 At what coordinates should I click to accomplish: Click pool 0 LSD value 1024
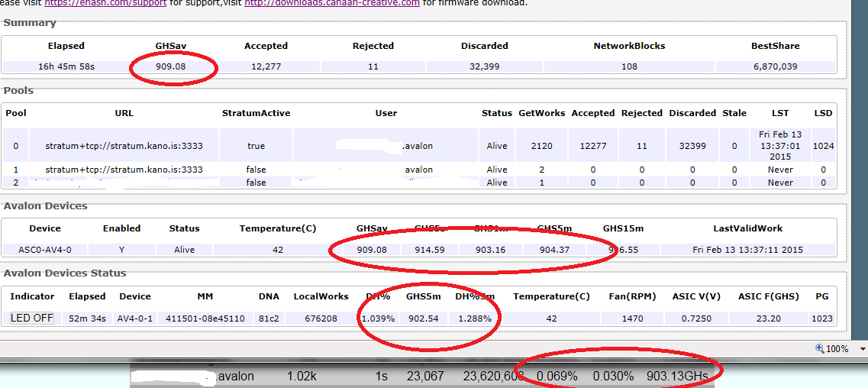click(x=823, y=146)
